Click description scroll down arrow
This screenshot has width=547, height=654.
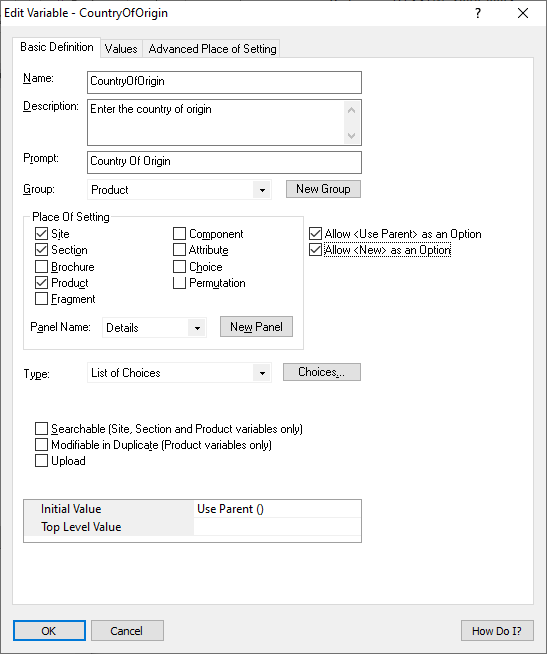pyautogui.click(x=351, y=136)
